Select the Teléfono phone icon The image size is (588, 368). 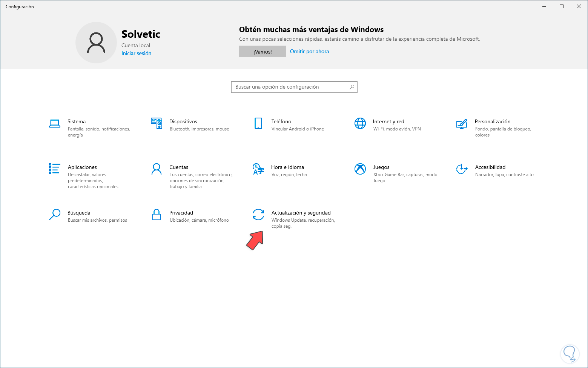[x=258, y=123]
